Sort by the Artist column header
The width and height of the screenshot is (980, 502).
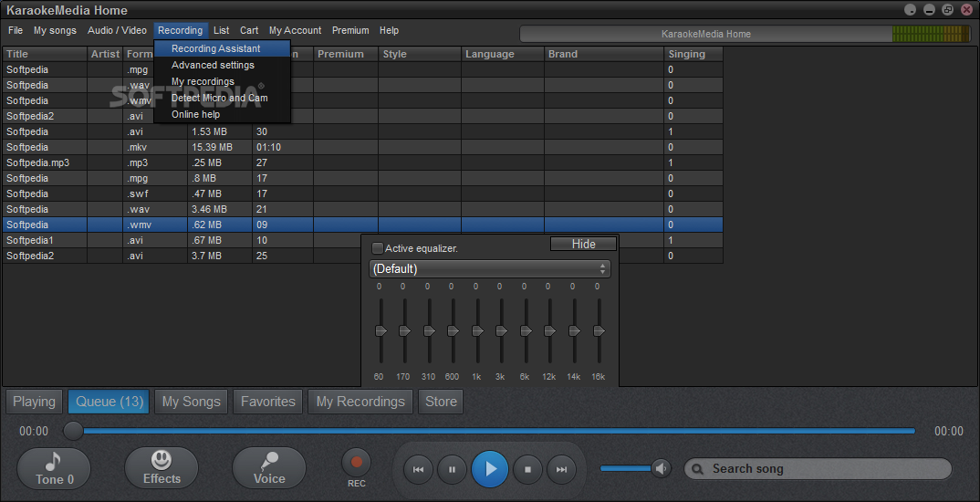(105, 54)
